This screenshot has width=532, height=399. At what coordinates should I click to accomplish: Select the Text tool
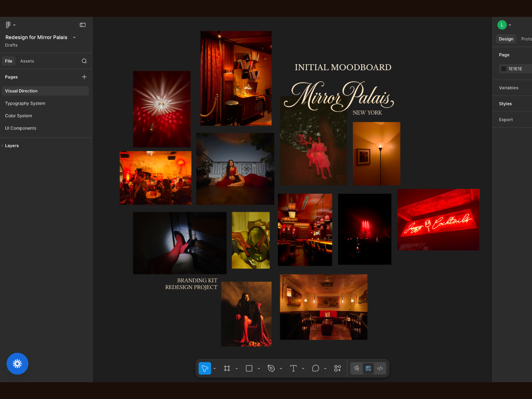click(293, 368)
